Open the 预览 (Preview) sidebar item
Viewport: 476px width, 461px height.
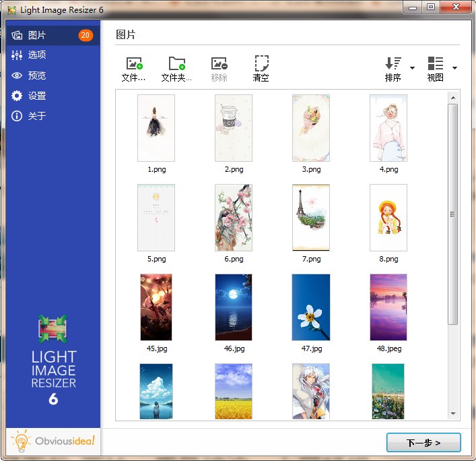pos(37,75)
